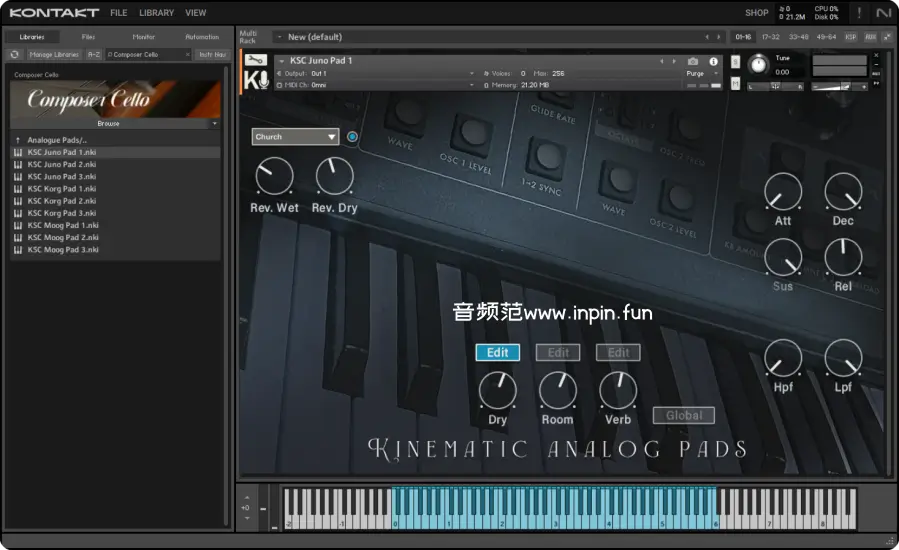Open the KSP script panel
The image size is (899, 550).
tap(851, 37)
